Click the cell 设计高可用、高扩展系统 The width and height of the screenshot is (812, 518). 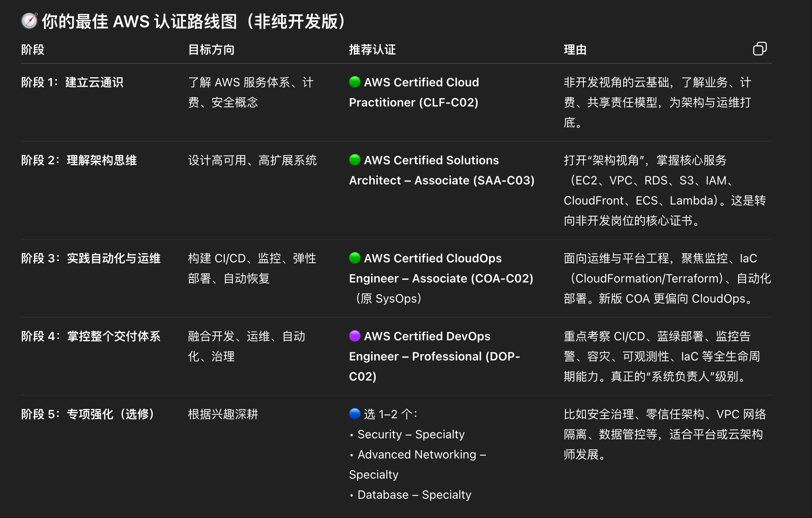[x=252, y=160]
